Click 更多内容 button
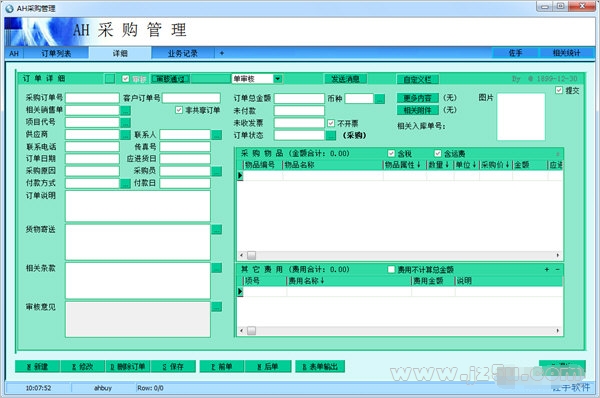600x398 pixels. click(x=417, y=98)
